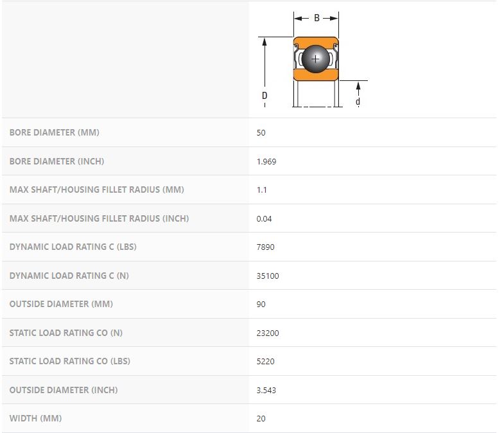The image size is (504, 433).
Task: Click the static load value 23200
Action: [268, 333]
